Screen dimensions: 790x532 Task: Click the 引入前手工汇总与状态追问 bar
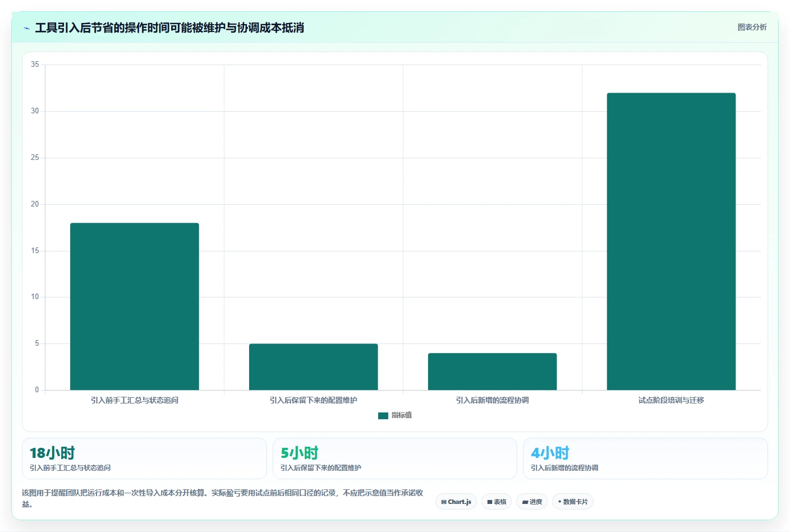click(x=135, y=306)
